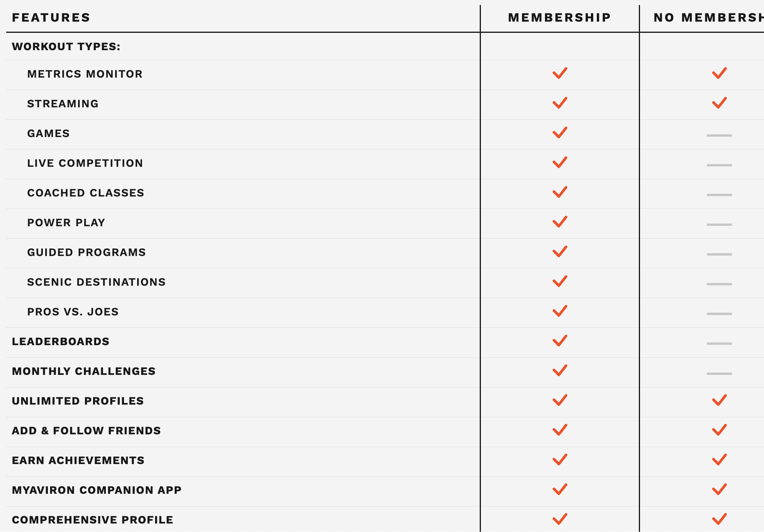Image resolution: width=764 pixels, height=532 pixels.
Task: Click the MyAviron Companion App row label
Action: pyautogui.click(x=97, y=490)
